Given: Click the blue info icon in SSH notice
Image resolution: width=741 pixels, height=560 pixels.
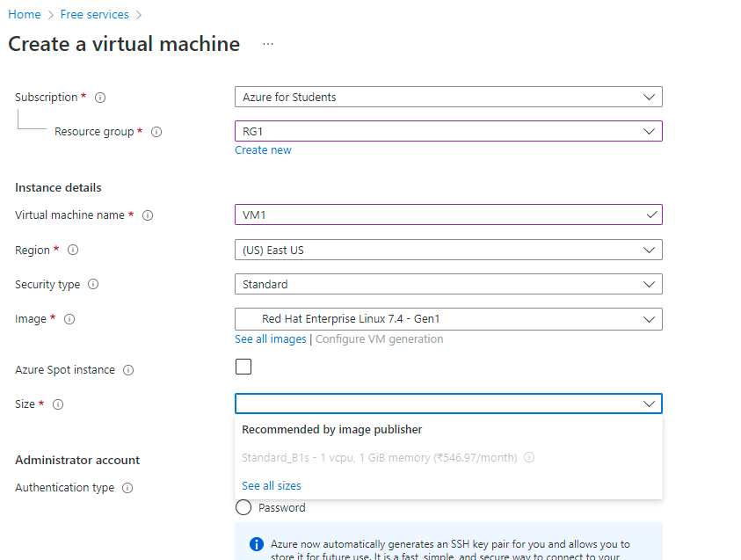Looking at the screenshot, I should (257, 544).
